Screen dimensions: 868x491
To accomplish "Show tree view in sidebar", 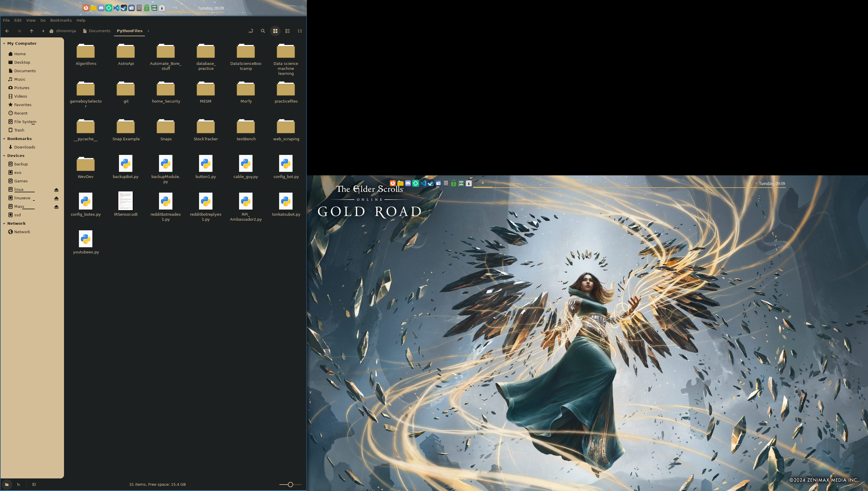I will (x=19, y=484).
